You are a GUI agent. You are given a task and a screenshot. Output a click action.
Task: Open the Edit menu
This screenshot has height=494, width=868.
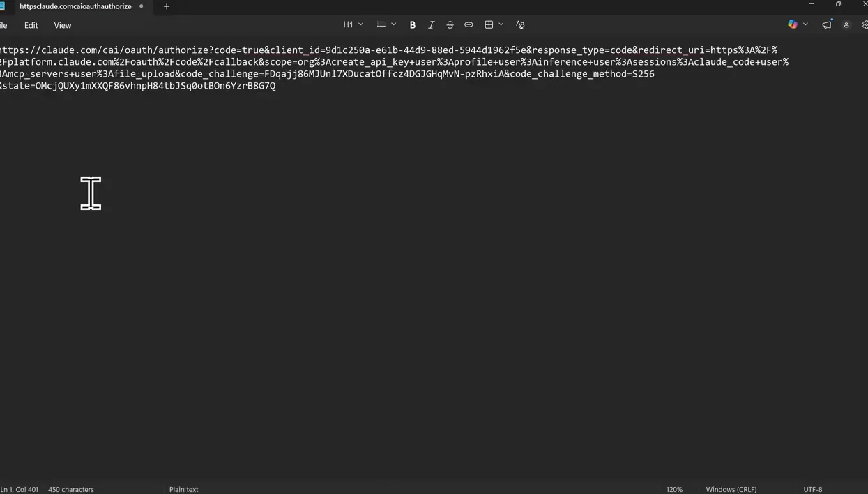tap(31, 25)
